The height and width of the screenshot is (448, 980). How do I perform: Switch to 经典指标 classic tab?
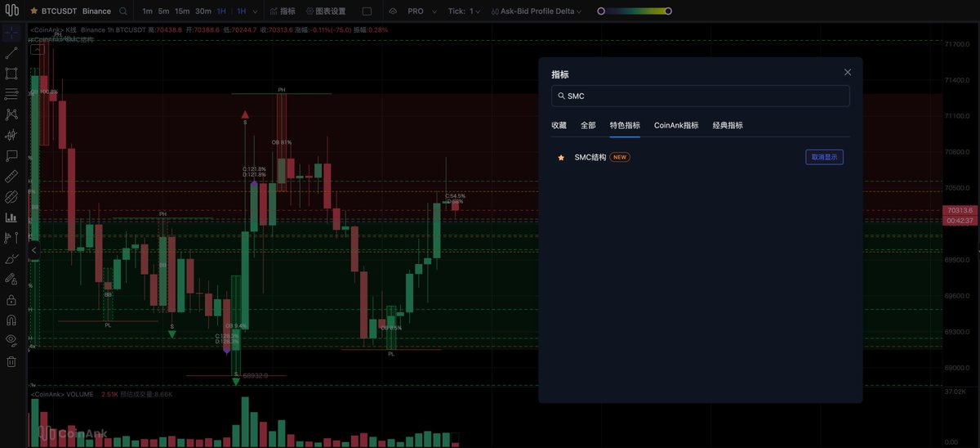tap(728, 125)
